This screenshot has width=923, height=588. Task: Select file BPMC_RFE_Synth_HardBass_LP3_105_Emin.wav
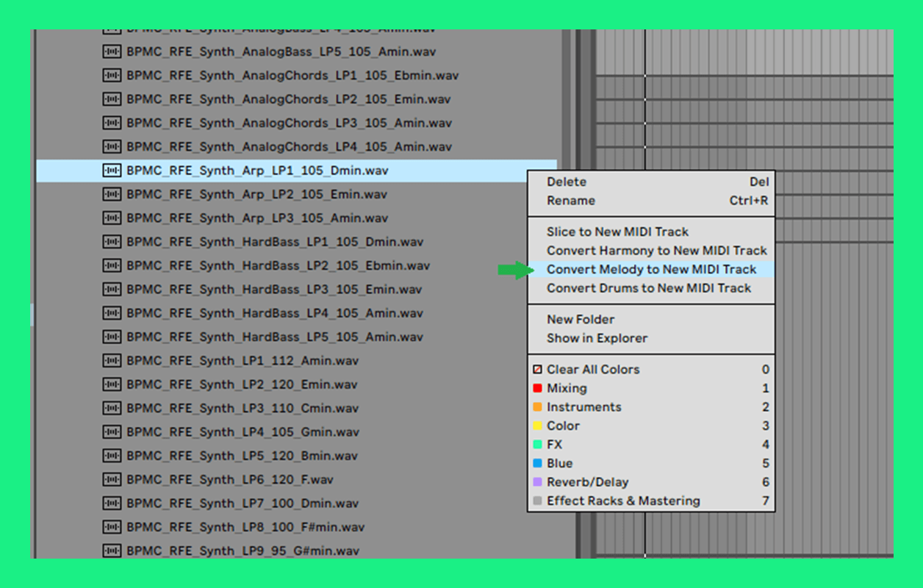274,290
